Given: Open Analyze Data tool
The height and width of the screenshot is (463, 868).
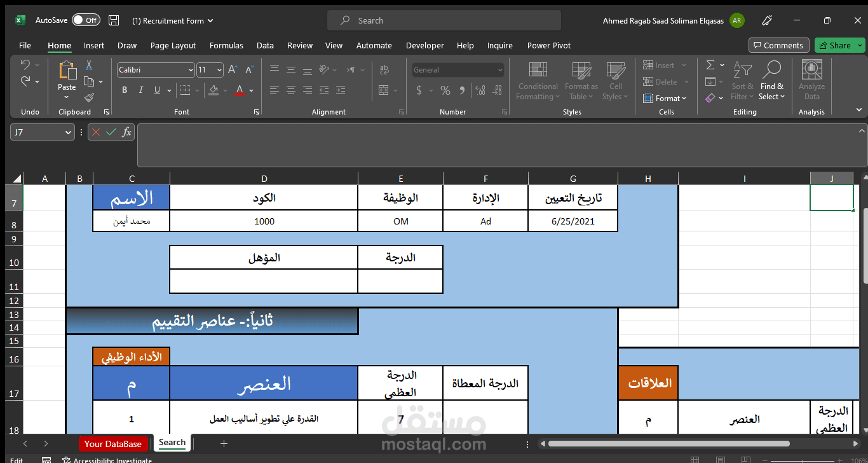Looking at the screenshot, I should tap(811, 80).
